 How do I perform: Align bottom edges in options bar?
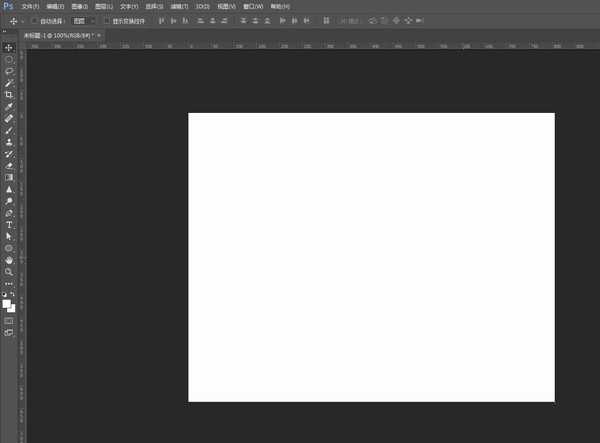click(x=186, y=21)
